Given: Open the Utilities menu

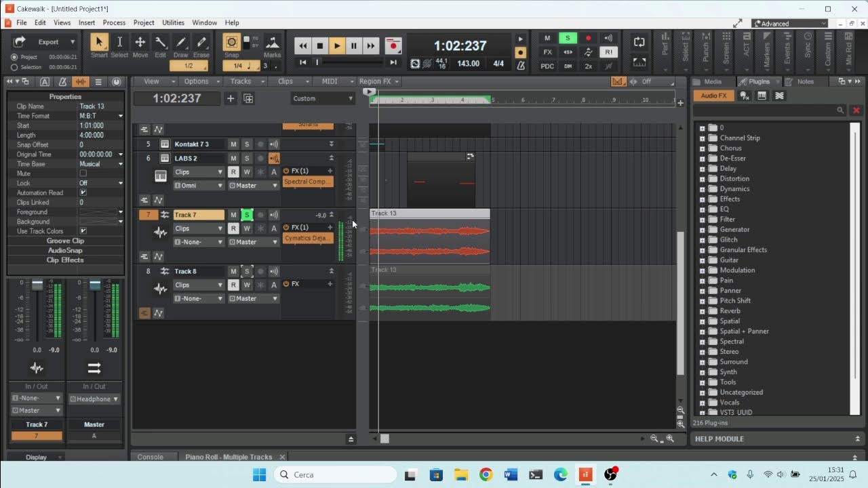Looking at the screenshot, I should point(173,23).
